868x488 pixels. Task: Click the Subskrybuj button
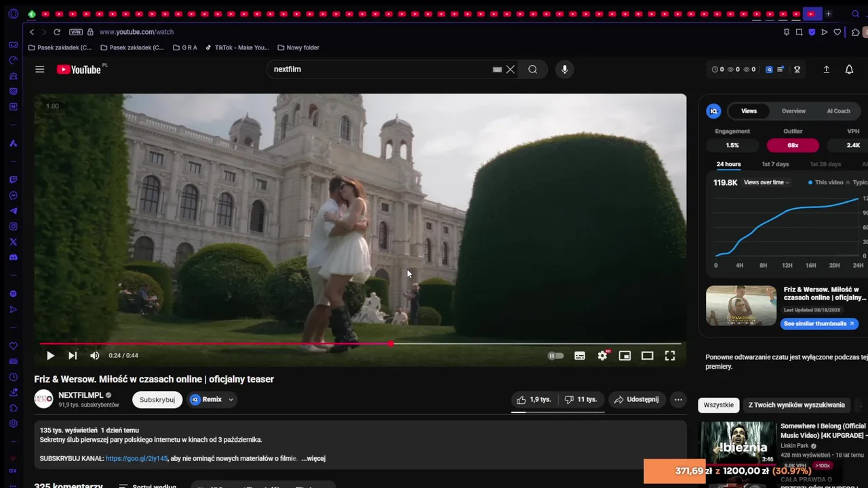(x=157, y=400)
